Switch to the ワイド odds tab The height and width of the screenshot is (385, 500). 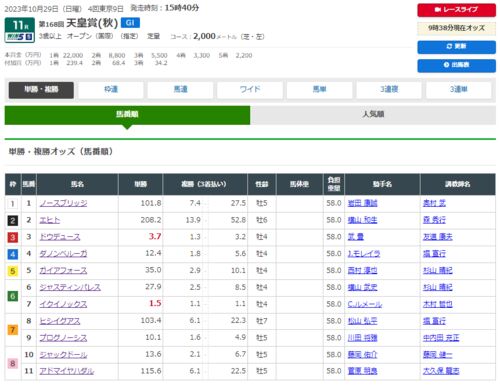[x=250, y=90]
